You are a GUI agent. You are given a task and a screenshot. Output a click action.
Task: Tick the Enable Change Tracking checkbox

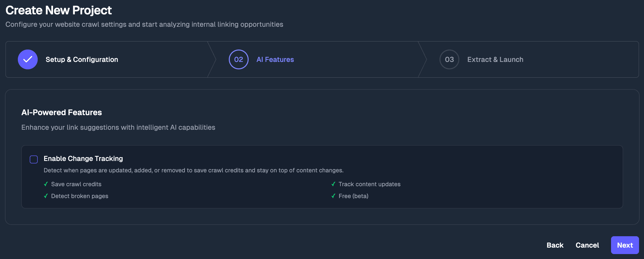[34, 159]
